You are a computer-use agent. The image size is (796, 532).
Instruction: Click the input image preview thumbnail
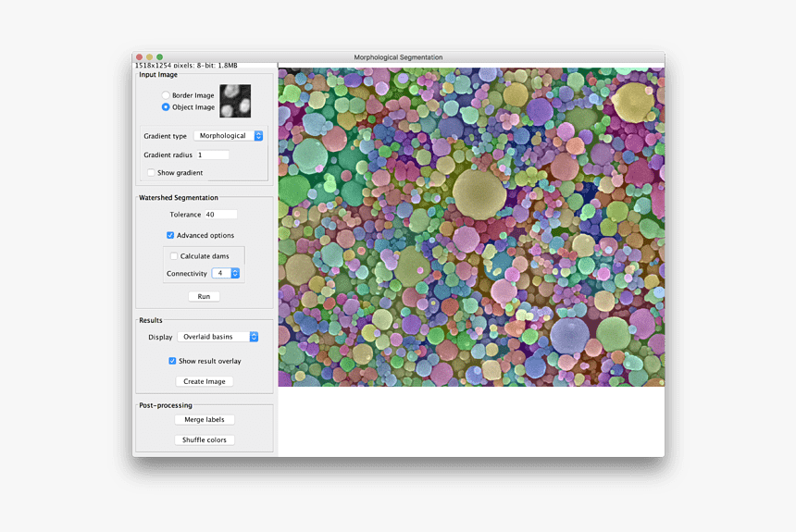click(x=235, y=101)
